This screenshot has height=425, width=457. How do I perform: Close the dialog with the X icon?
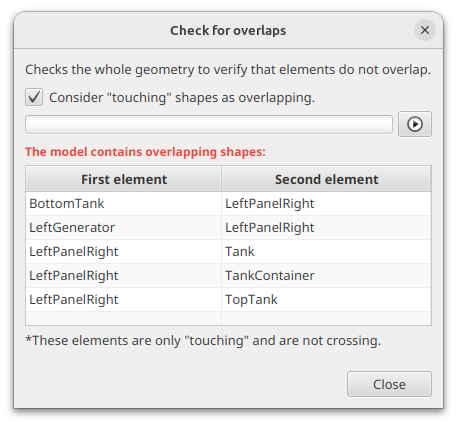click(425, 30)
